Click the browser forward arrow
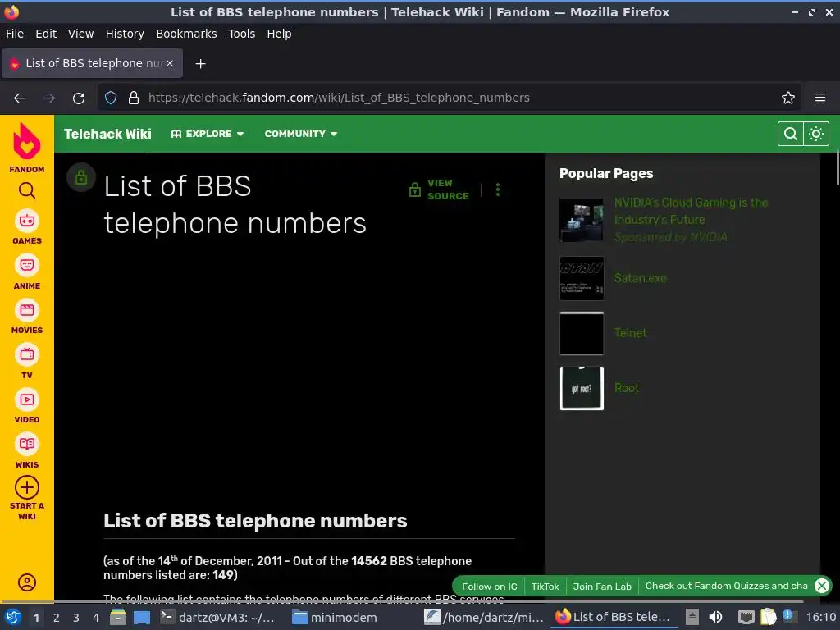 pyautogui.click(x=49, y=98)
